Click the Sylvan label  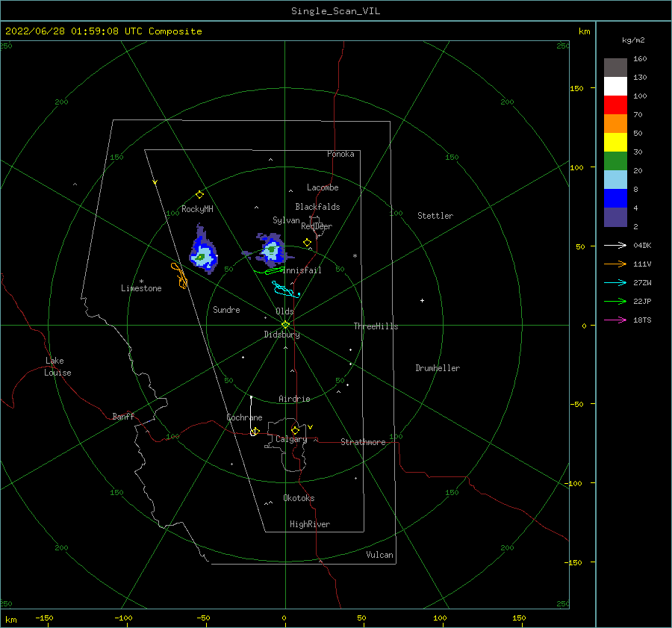[286, 220]
